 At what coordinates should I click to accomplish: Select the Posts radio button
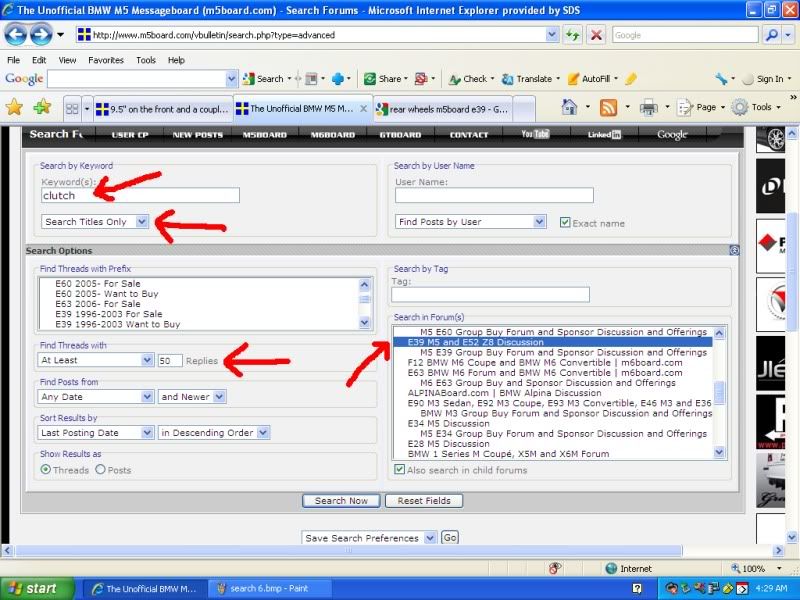point(101,469)
